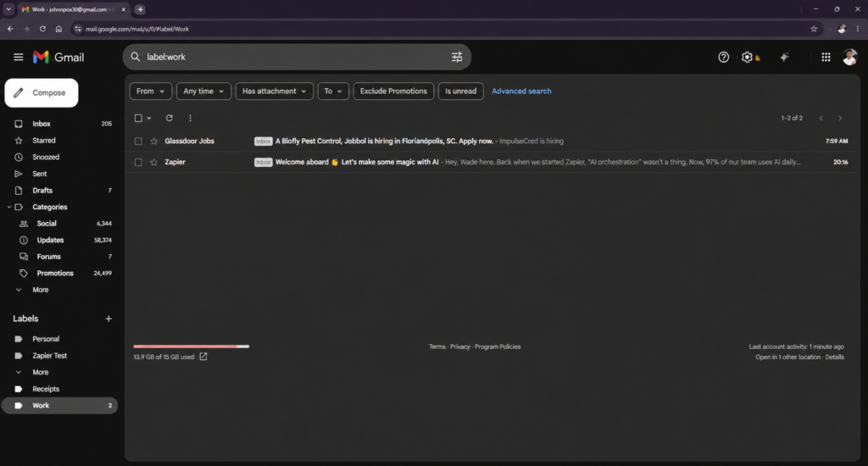Screen dimensions: 868x466
Task: Open the main menu hamburger icon
Action: pyautogui.click(x=19, y=57)
